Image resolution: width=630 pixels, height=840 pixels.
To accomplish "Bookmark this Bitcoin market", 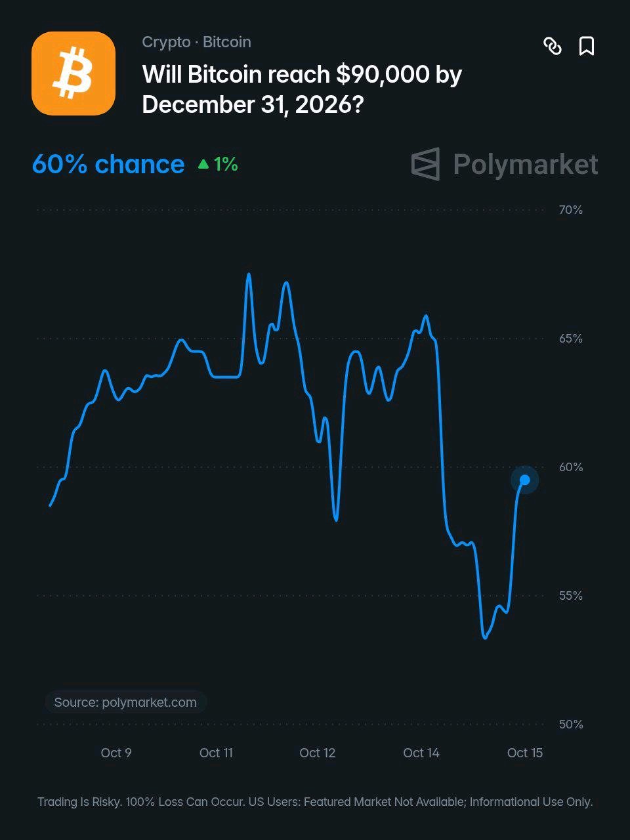I will 587,46.
